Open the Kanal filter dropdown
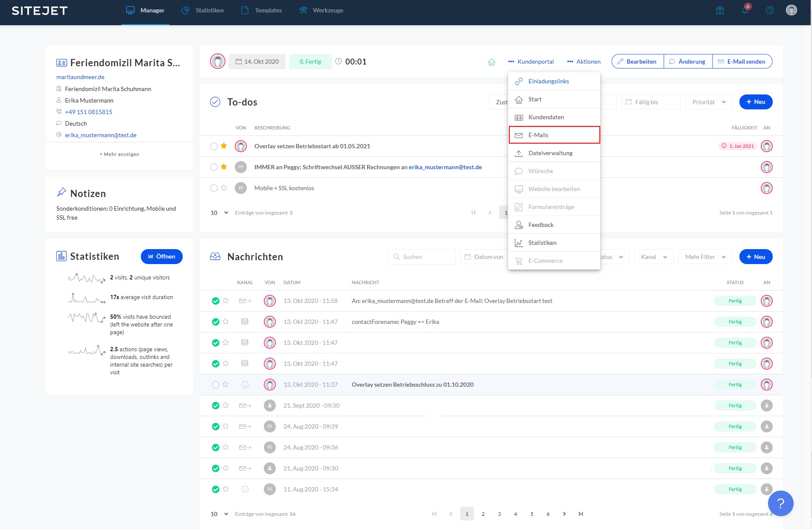The height and width of the screenshot is (529, 812). (654, 257)
